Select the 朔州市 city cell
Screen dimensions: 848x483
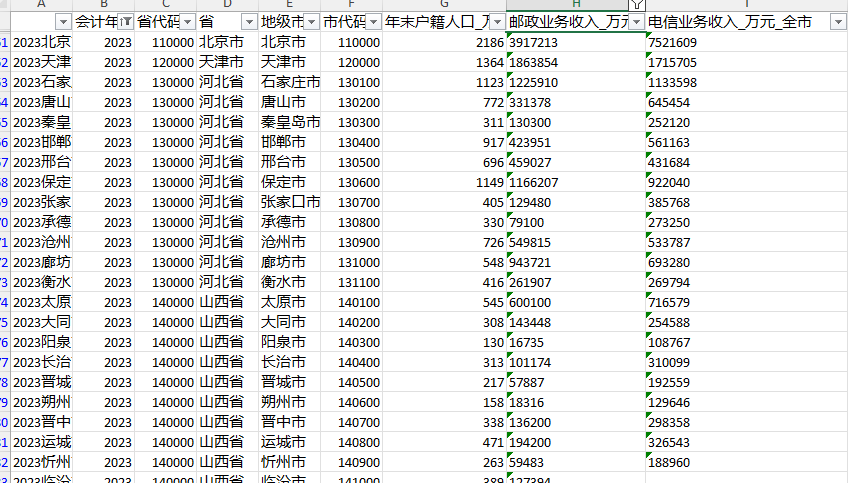pyautogui.click(x=289, y=402)
